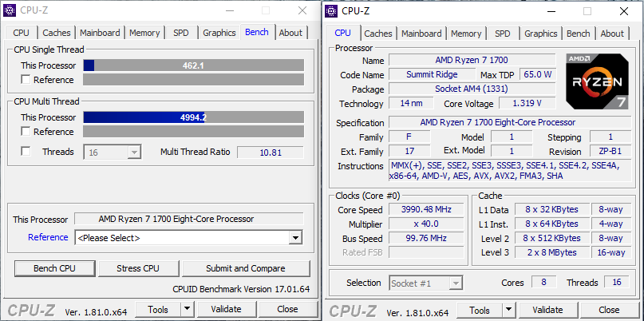Open Graphics tab in right window
Viewport: 644px width, 321px height.
coord(541,34)
